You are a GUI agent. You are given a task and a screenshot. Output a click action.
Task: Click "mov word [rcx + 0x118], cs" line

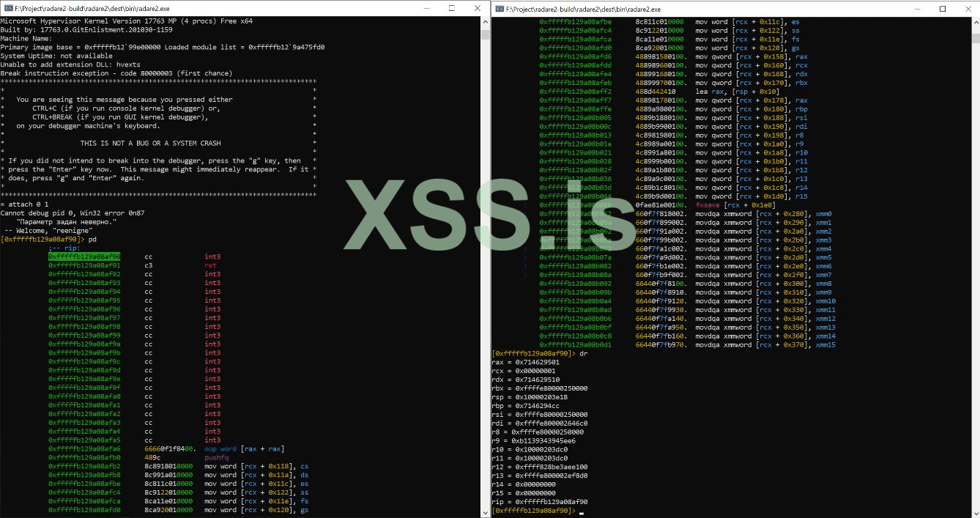pyautogui.click(x=256, y=466)
